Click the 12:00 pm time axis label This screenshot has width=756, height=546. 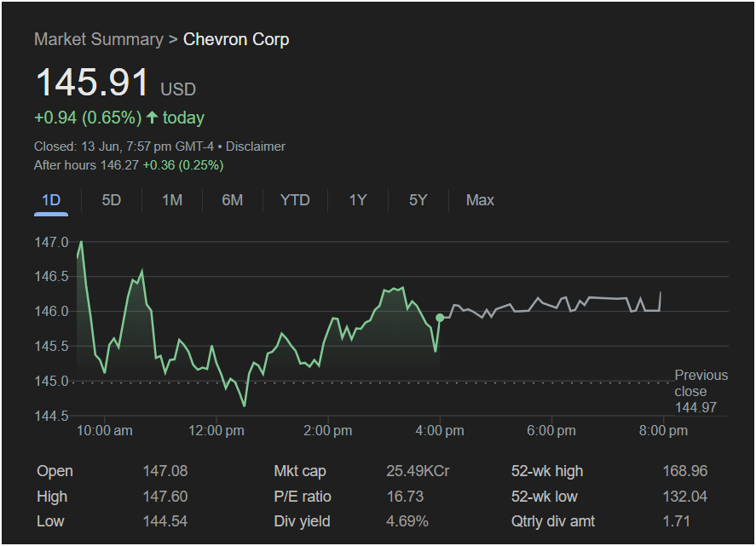(x=216, y=430)
